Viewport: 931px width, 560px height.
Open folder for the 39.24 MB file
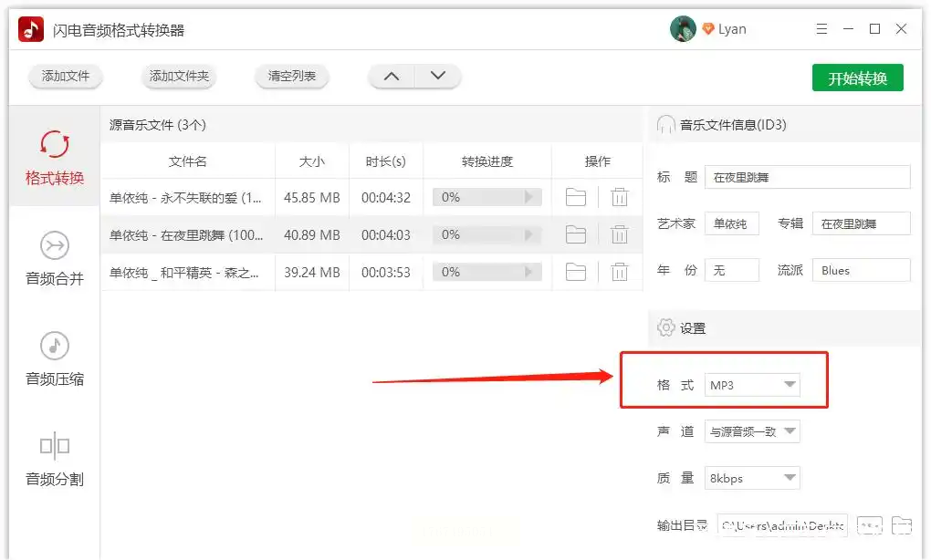tap(575, 273)
